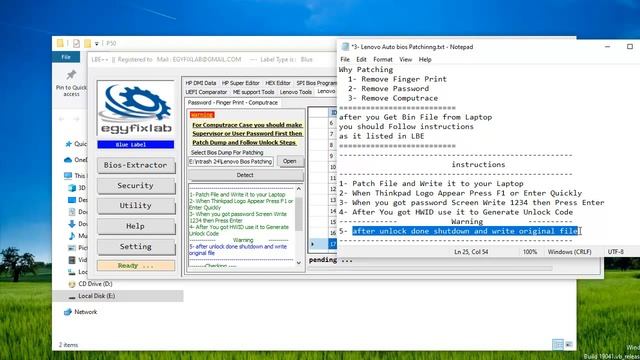640x360 pixels.
Task: Click the Help button in LBE
Action: coord(136,226)
